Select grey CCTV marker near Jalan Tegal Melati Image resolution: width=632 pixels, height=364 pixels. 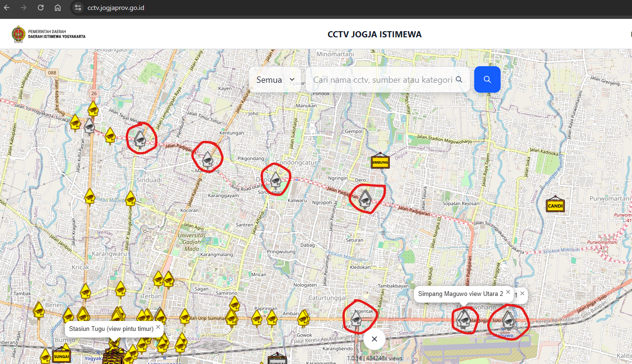click(x=140, y=139)
